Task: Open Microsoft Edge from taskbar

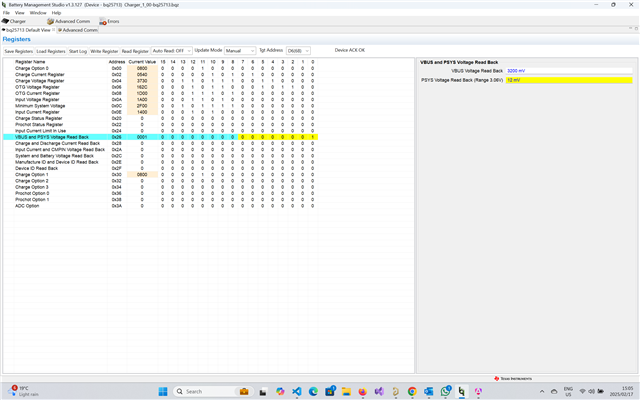Action: coord(313,391)
